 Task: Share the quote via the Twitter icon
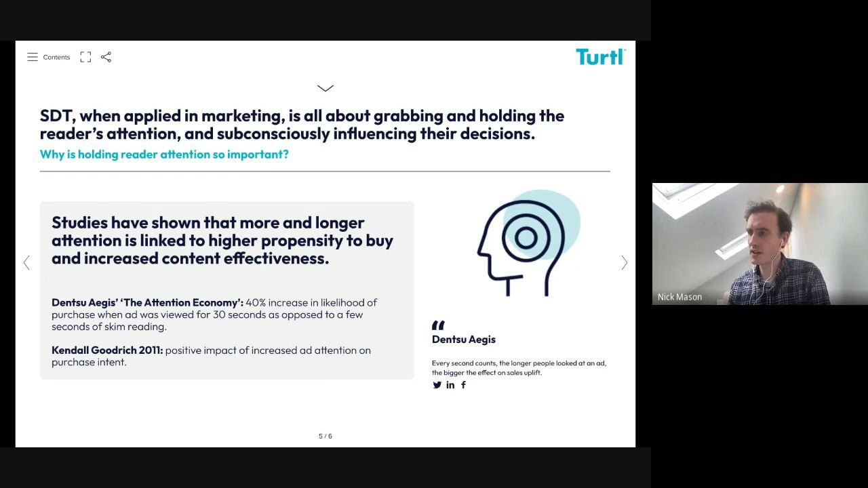pyautogui.click(x=437, y=385)
